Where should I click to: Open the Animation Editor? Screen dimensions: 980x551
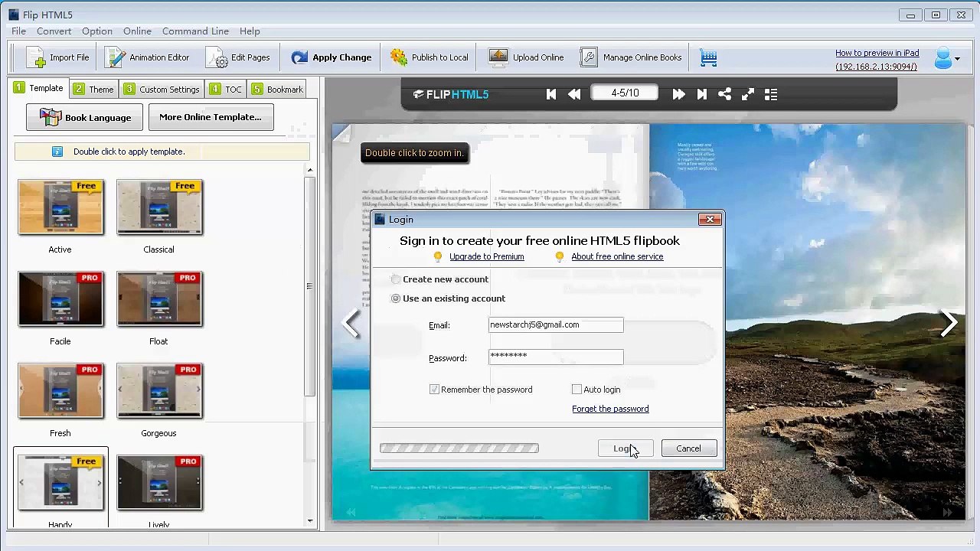(x=147, y=57)
